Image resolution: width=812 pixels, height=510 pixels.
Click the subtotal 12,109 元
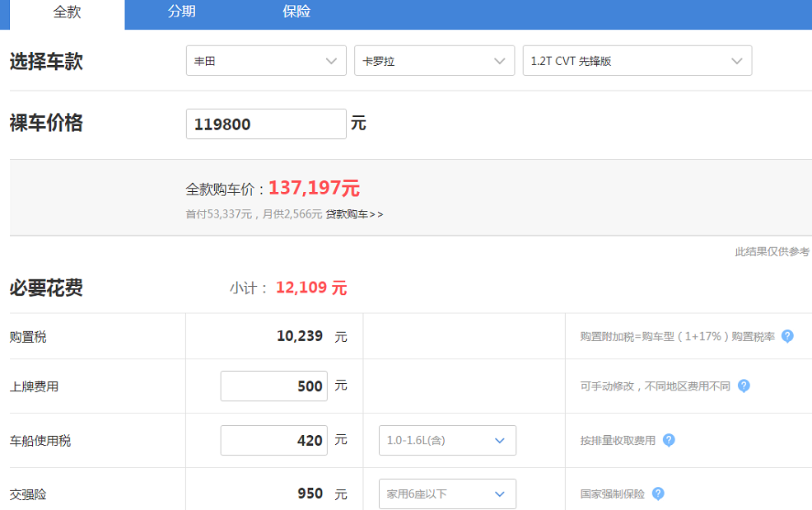311,288
